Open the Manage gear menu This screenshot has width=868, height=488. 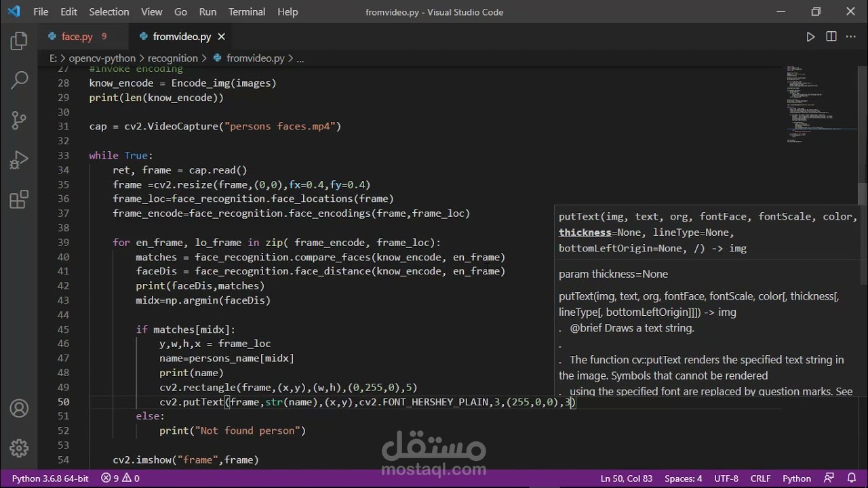point(19,448)
